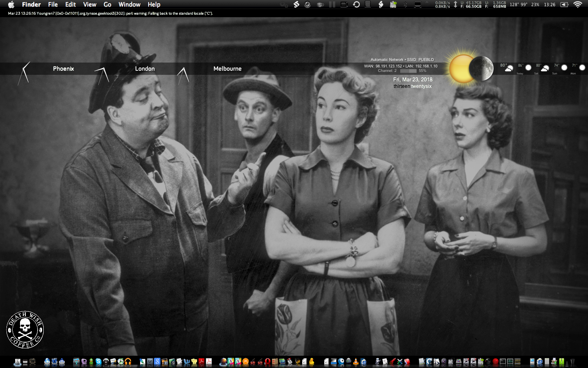Open the Edit menu
Image resolution: width=588 pixels, height=368 pixels.
tap(70, 4)
